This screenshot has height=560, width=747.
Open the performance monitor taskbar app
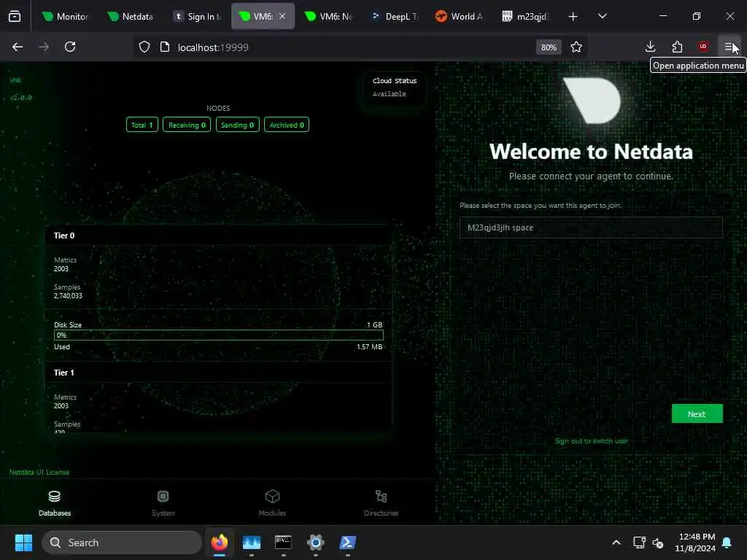252,542
